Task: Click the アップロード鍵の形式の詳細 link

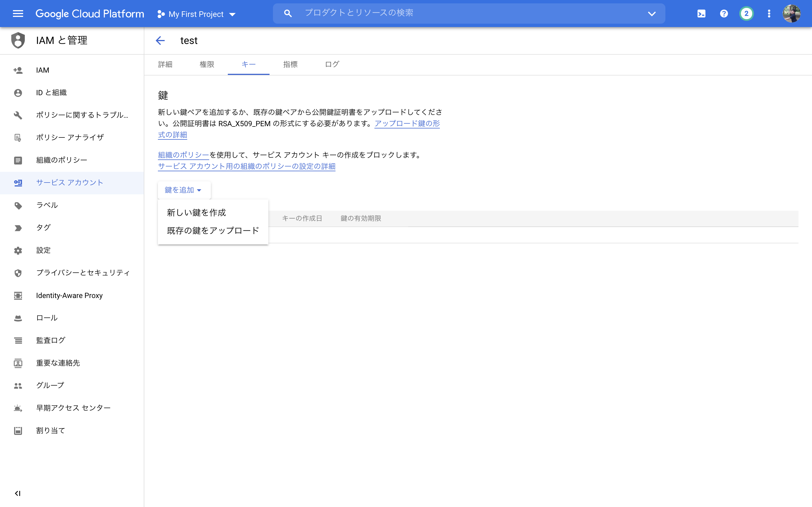Action: (407, 123)
